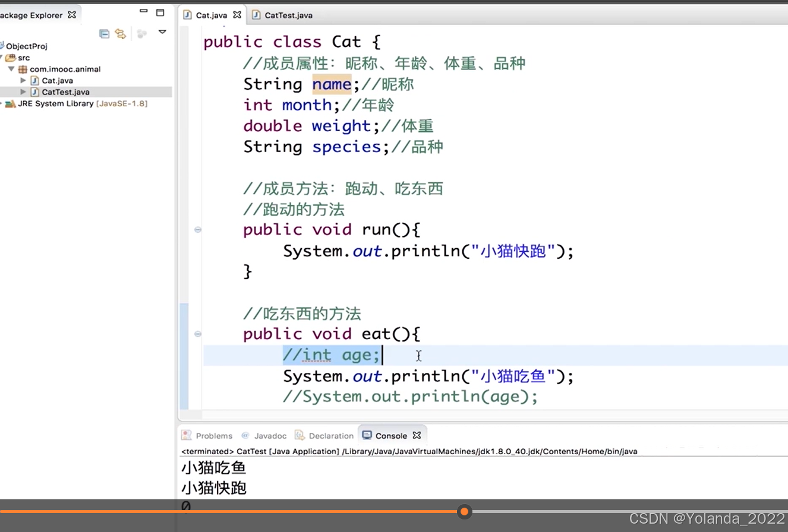The width and height of the screenshot is (788, 532).
Task: Click the Declaration tab icon
Action: 300,435
